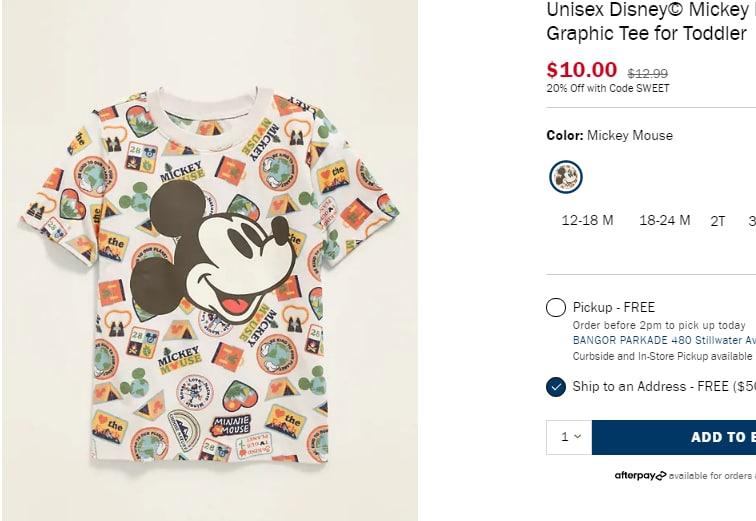Pick the 2T size option
Screen dimensions: 756x521
coord(718,221)
